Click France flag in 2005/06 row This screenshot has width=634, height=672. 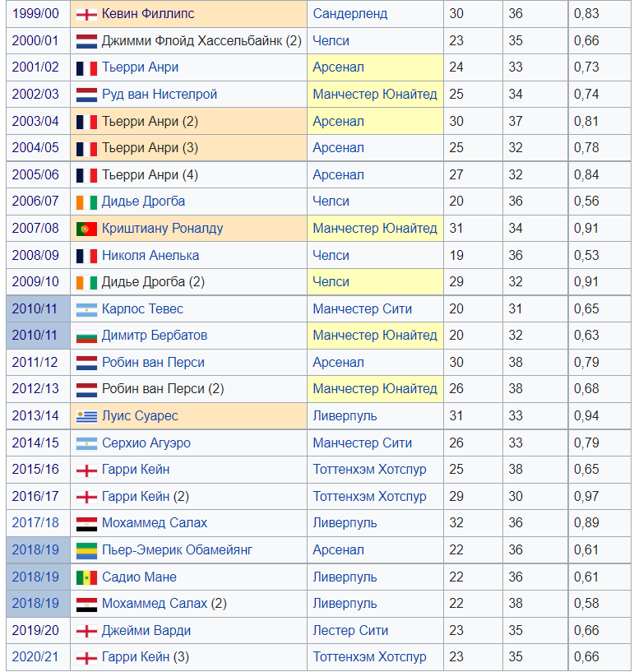(86, 176)
